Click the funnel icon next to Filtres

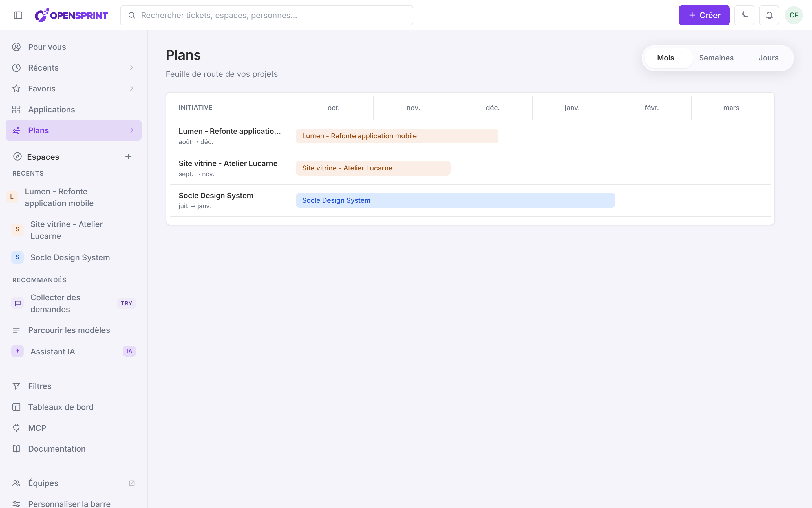(x=16, y=386)
